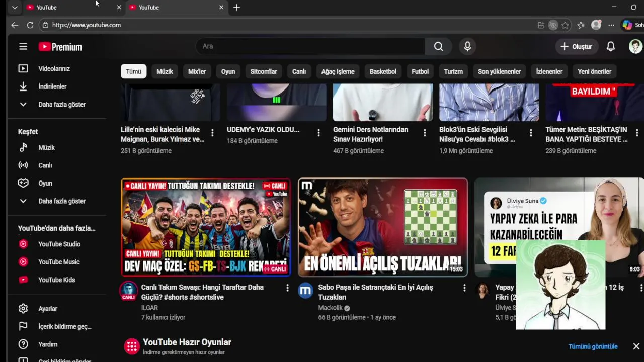Click the Oluştur create button
The width and height of the screenshot is (644, 362).
[577, 46]
